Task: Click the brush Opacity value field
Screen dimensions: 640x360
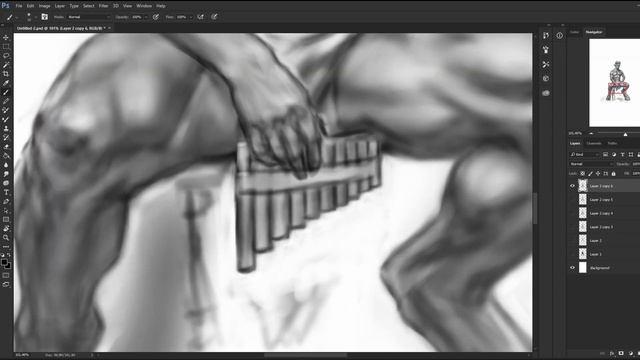Action: coord(137,17)
